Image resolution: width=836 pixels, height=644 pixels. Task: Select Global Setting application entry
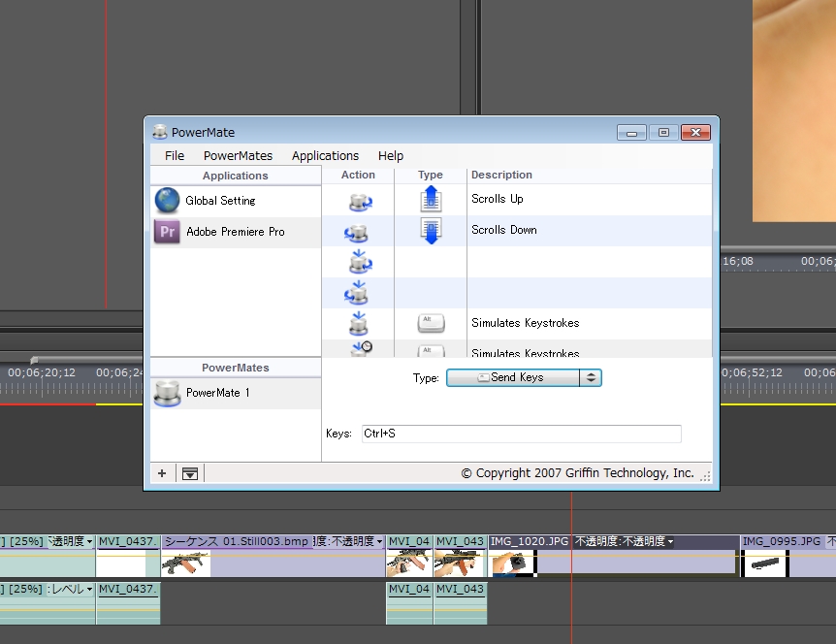coord(236,201)
